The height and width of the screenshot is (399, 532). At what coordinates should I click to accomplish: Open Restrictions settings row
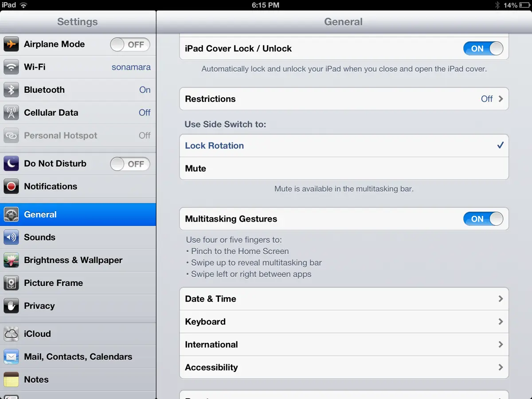click(344, 99)
